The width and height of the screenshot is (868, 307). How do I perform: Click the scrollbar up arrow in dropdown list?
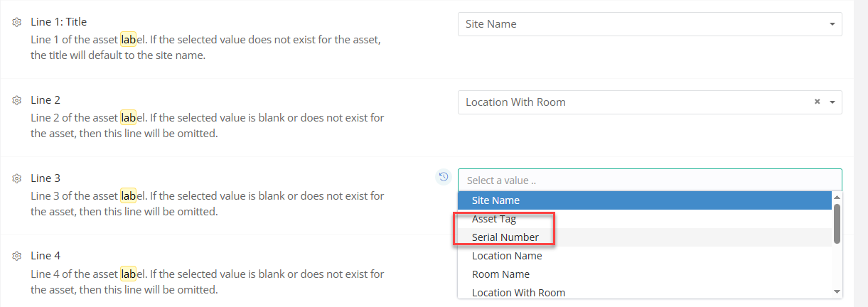[x=837, y=197]
